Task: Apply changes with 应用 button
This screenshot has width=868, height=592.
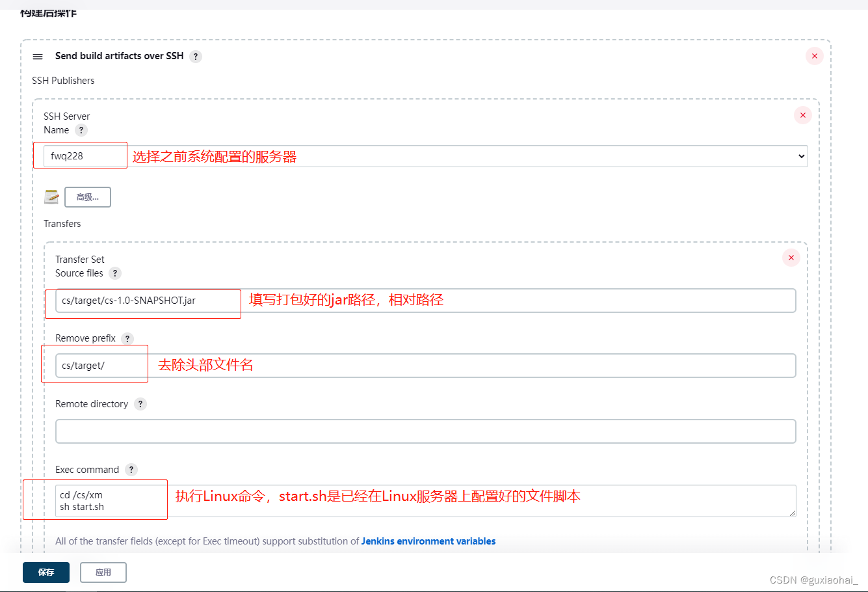Action: coord(103,572)
